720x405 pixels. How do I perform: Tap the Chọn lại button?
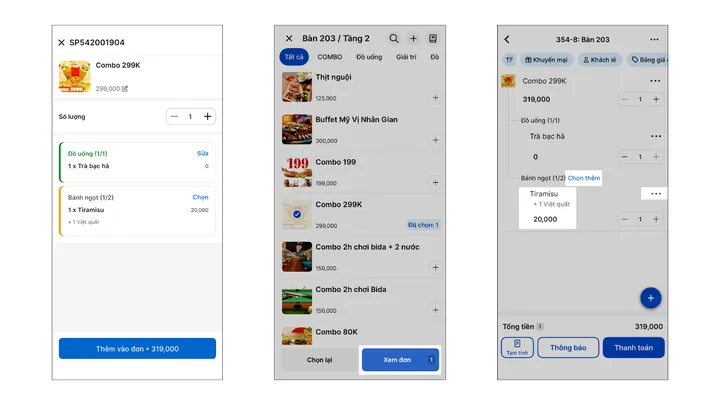(x=320, y=360)
